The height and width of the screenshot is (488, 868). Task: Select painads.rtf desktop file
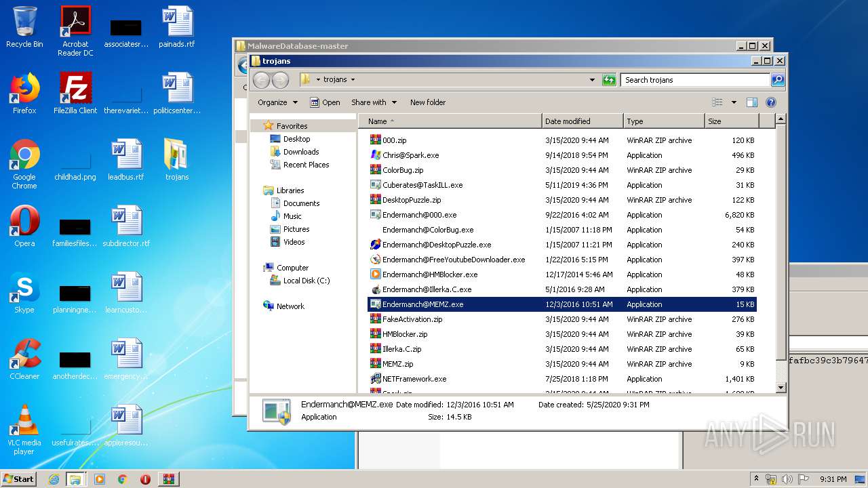(x=177, y=27)
